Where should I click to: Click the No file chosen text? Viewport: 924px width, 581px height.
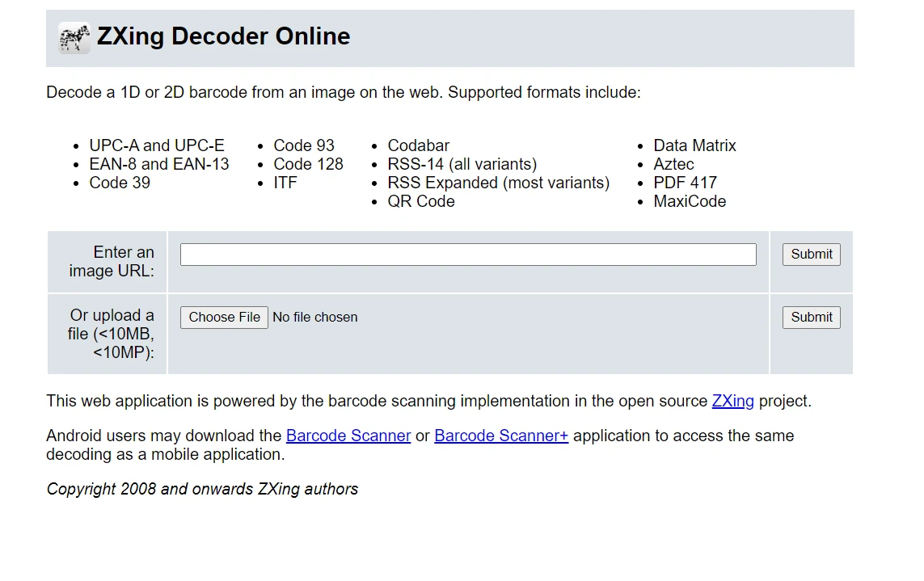[315, 318]
